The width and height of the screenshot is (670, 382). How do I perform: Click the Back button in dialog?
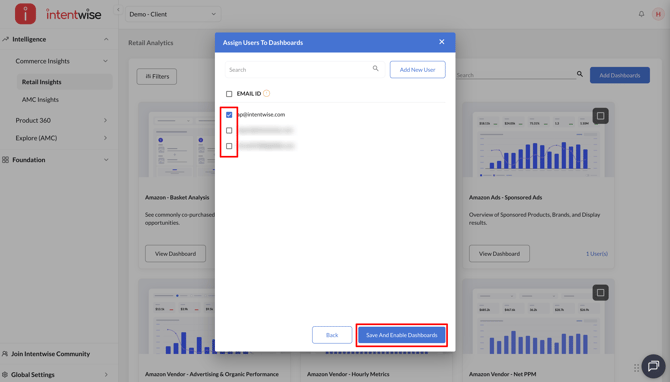(332, 335)
